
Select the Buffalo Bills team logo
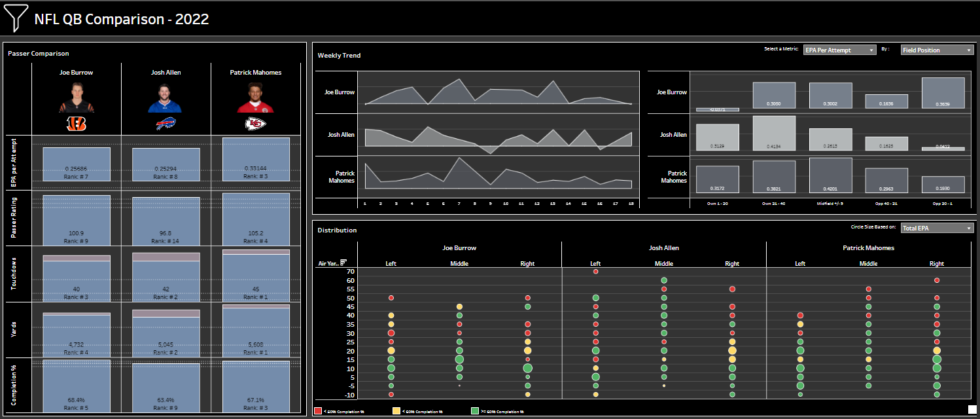pyautogui.click(x=166, y=123)
